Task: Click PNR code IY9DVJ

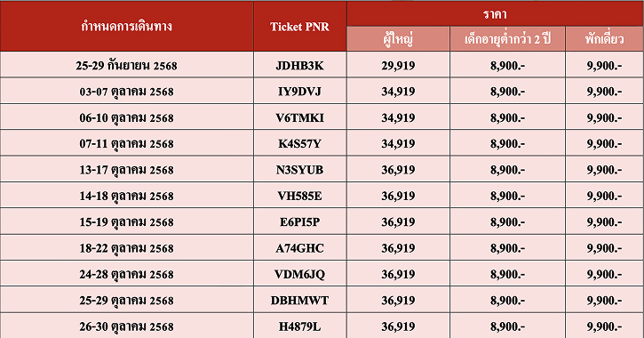Action: 300,92
